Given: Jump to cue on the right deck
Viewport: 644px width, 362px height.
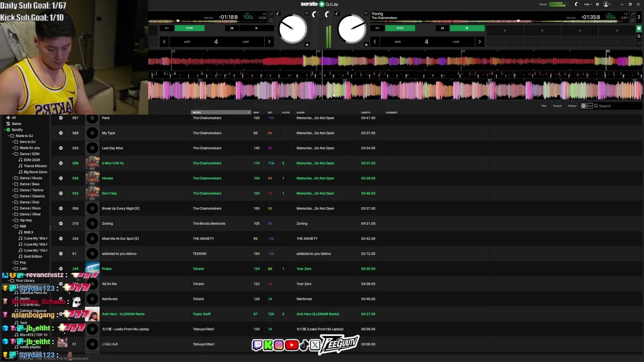Looking at the screenshot, I should (x=442, y=28).
